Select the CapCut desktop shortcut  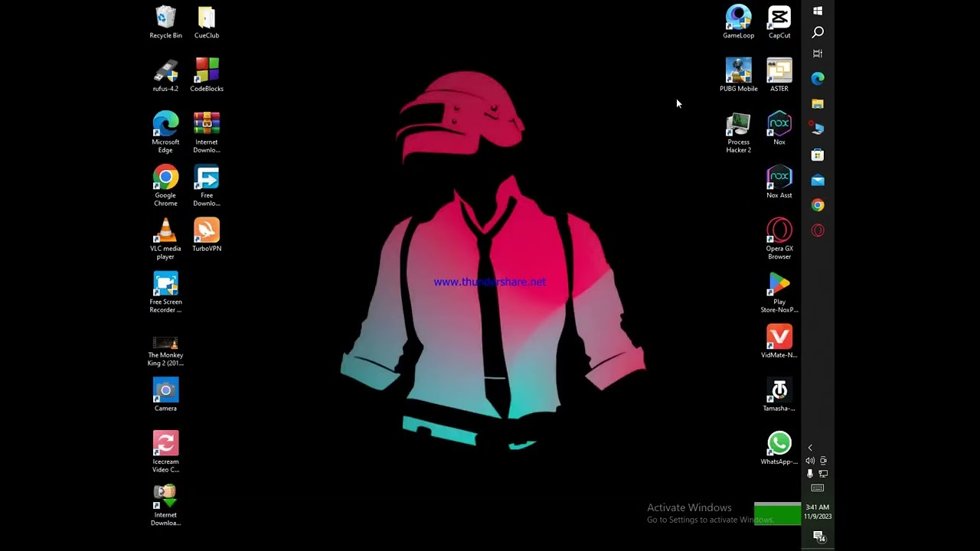[779, 22]
